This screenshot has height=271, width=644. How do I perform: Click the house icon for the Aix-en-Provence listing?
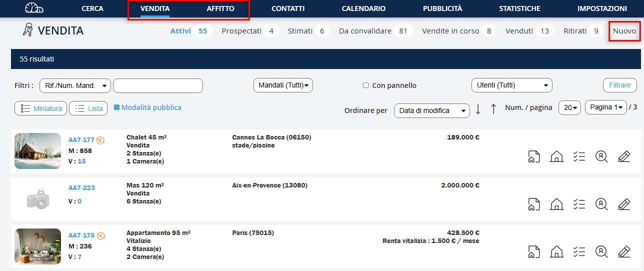556,204
